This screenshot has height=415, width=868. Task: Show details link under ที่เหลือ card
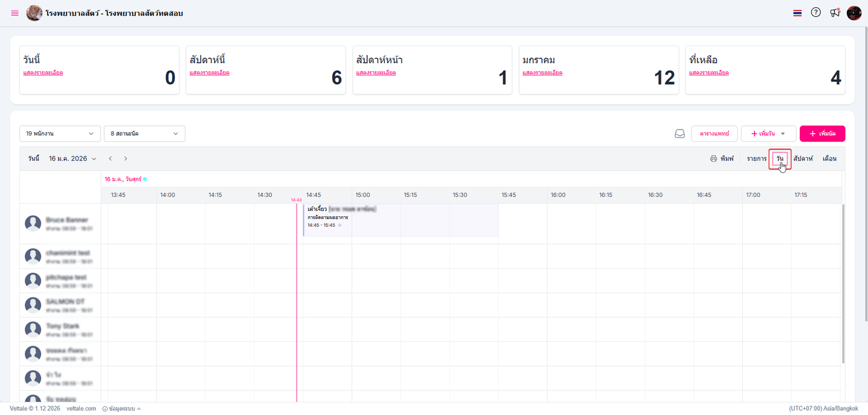(x=709, y=72)
